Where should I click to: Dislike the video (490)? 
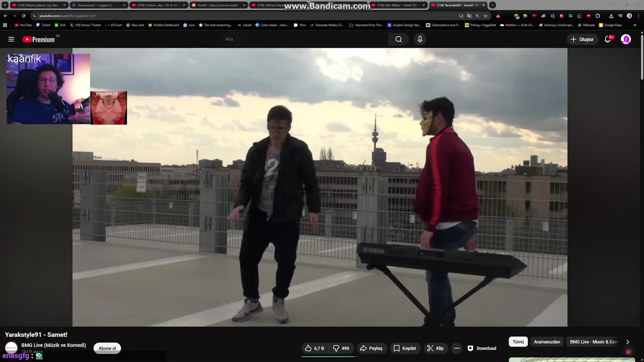click(x=342, y=348)
